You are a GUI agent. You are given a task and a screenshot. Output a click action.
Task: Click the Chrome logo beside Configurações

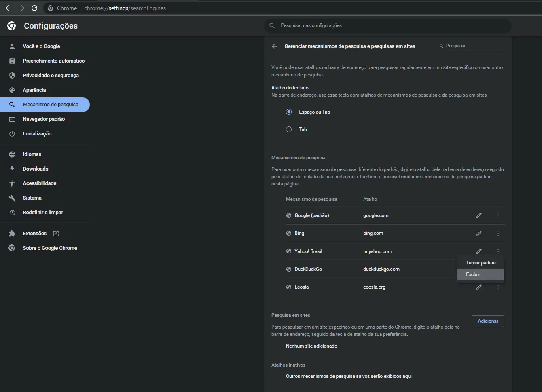pos(12,26)
